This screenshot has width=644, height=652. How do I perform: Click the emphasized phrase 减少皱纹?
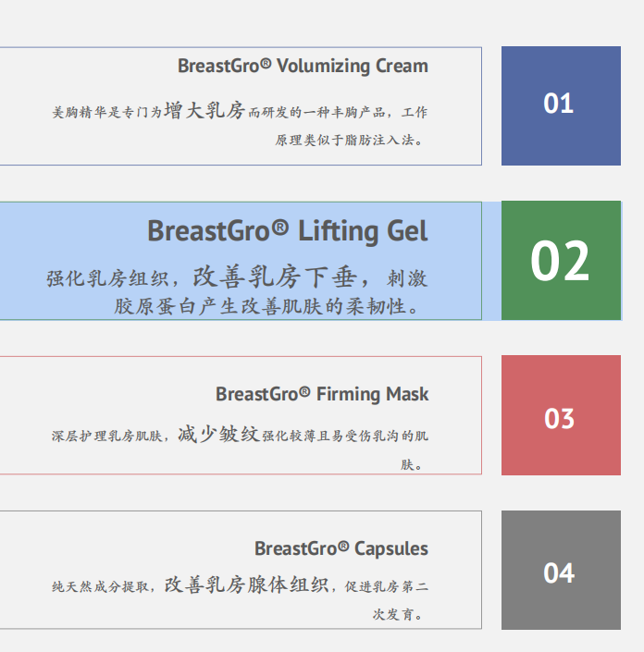point(218,434)
